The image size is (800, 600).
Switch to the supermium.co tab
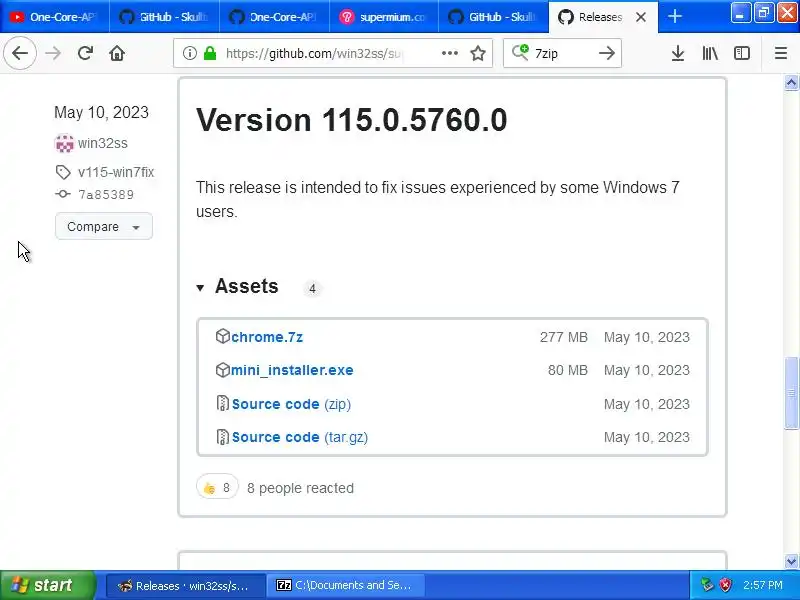(x=384, y=17)
